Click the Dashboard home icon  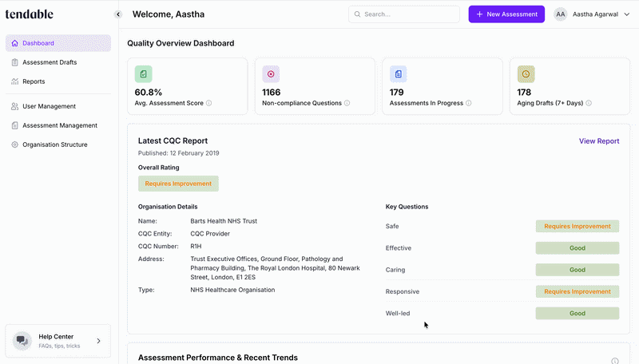pos(14,43)
